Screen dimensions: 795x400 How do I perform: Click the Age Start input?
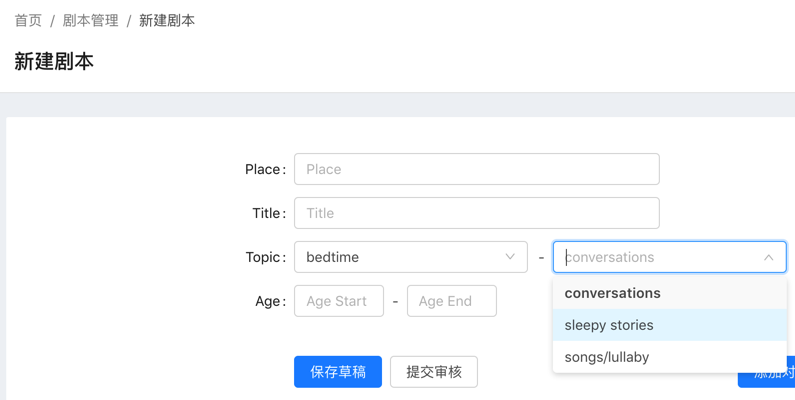[339, 301]
